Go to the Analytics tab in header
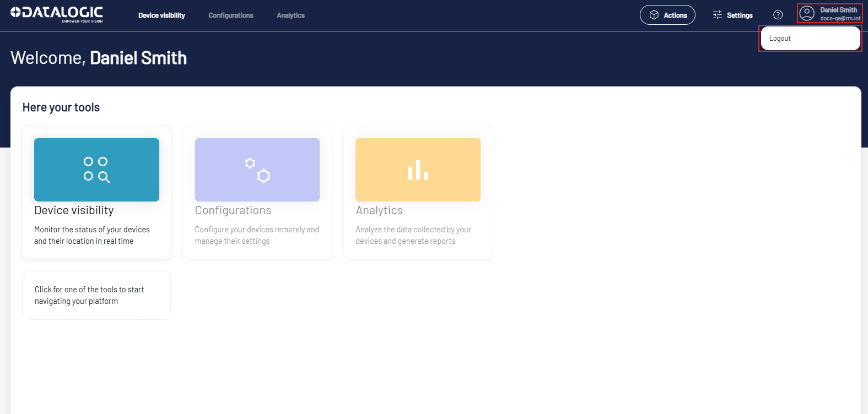This screenshot has height=414, width=868. pos(290,15)
